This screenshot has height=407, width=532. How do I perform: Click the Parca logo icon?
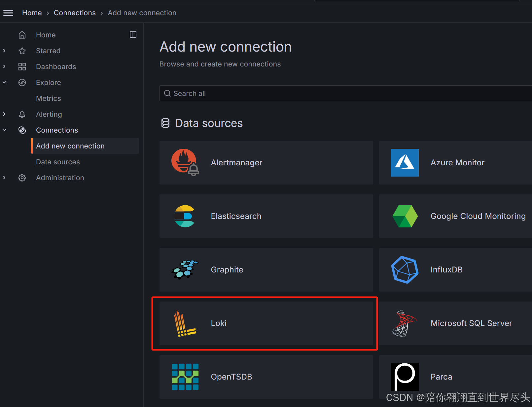coord(405,377)
